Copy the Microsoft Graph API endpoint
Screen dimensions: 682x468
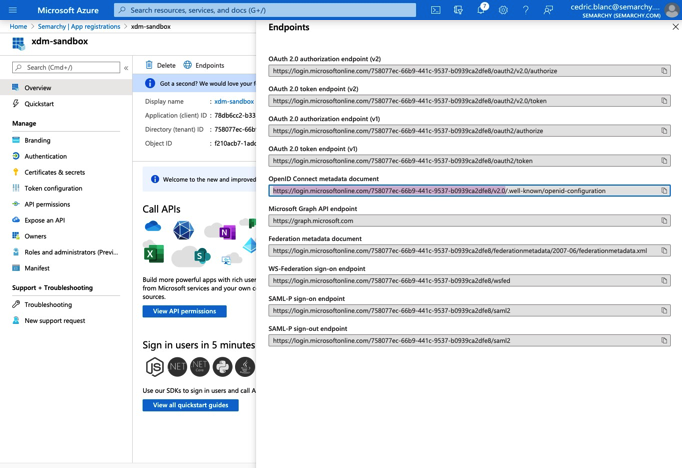664,221
